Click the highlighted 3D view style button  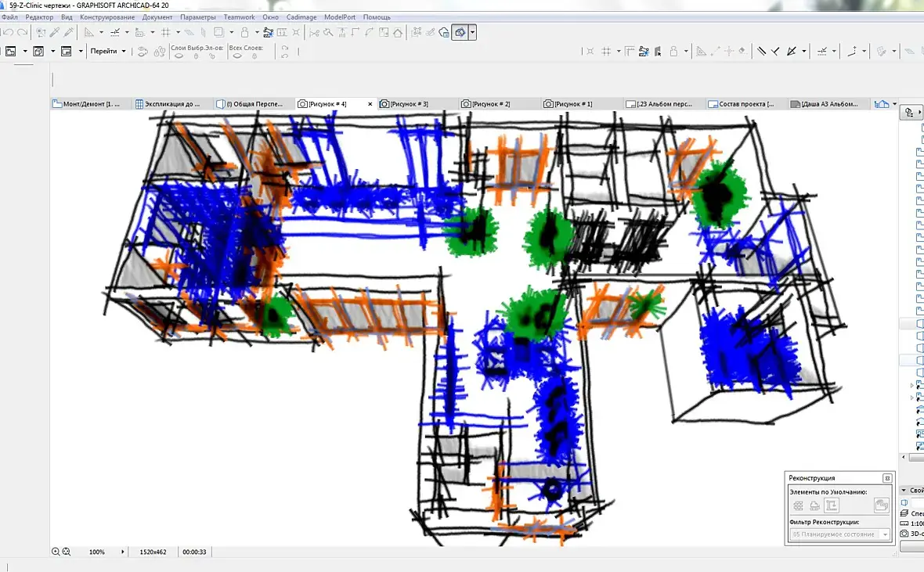[x=460, y=32]
